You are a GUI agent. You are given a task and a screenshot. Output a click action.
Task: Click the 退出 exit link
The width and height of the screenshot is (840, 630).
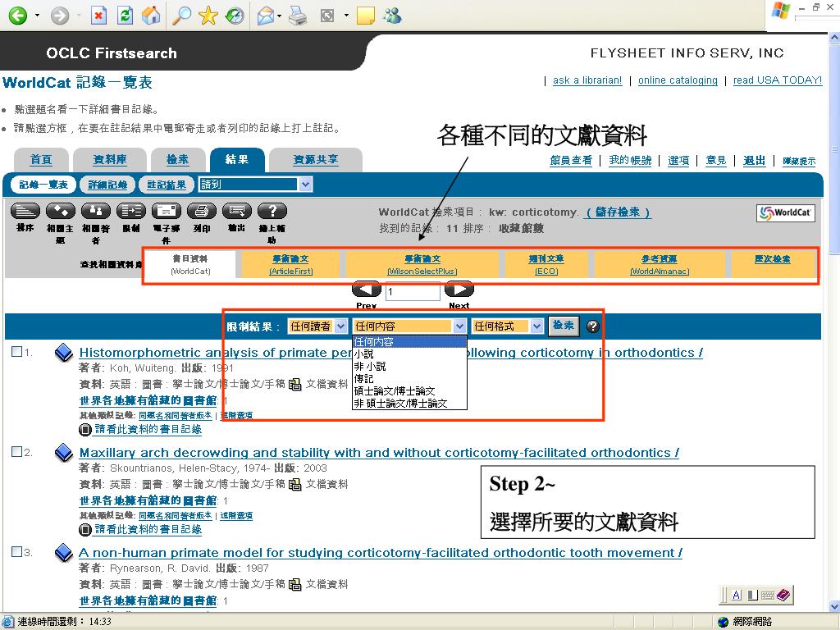pyautogui.click(x=755, y=160)
